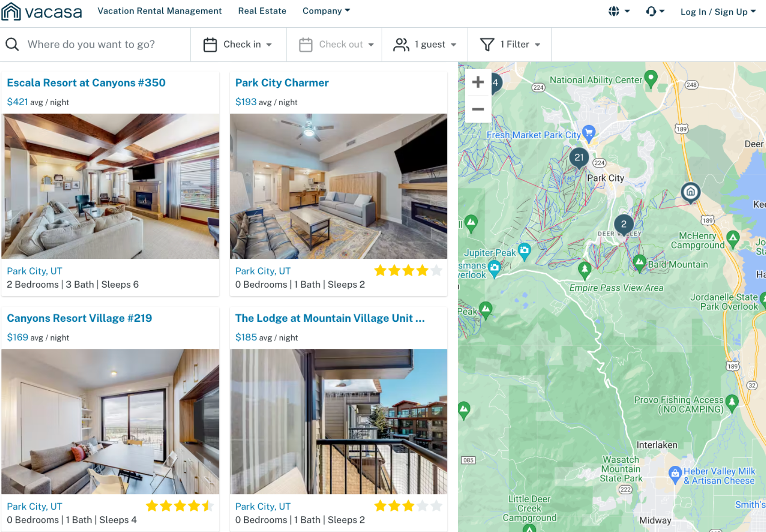This screenshot has height=532, width=766.
Task: Click the filter funnel icon
Action: point(487,44)
